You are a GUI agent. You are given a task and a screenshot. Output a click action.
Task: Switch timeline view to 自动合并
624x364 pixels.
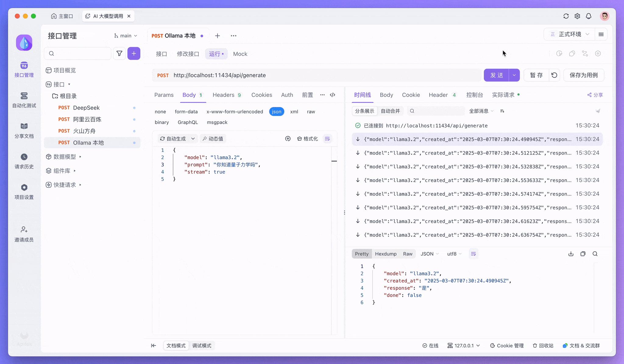point(390,111)
